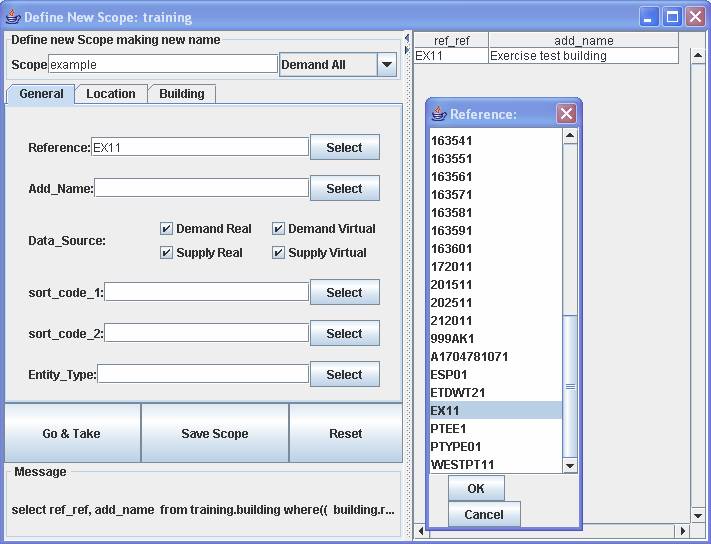This screenshot has height=544, width=711.
Task: Select PTEE1 in the Reference list
Action: [x=449, y=429]
